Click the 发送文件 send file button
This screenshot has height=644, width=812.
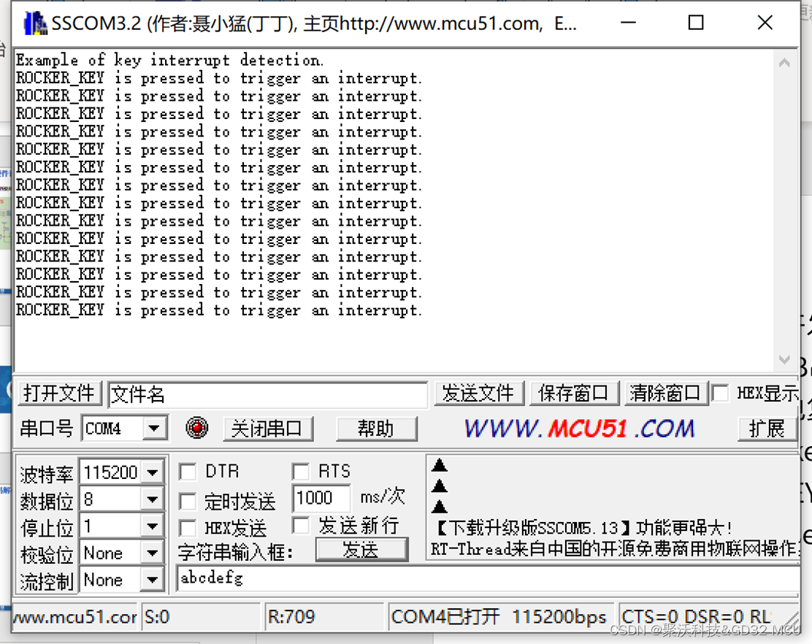478,394
